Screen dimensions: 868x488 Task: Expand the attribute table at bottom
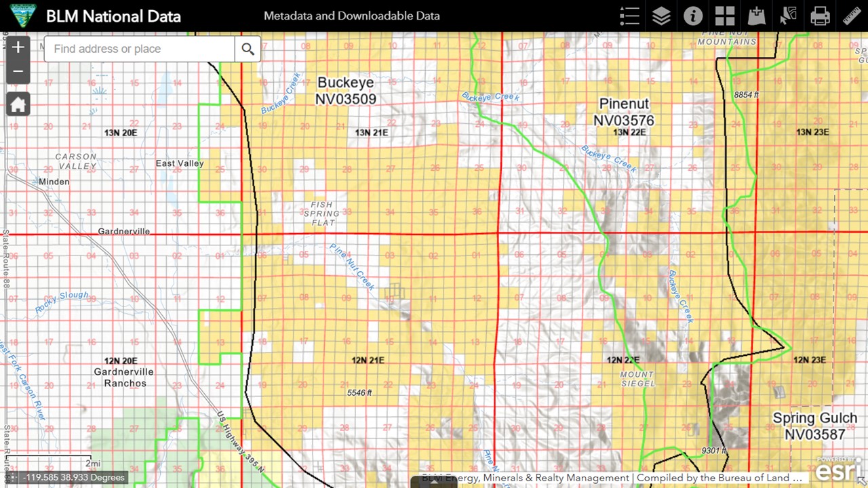(434, 483)
